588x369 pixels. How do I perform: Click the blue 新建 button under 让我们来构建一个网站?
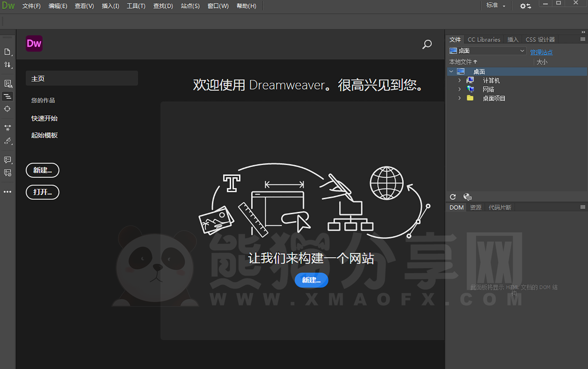click(311, 280)
